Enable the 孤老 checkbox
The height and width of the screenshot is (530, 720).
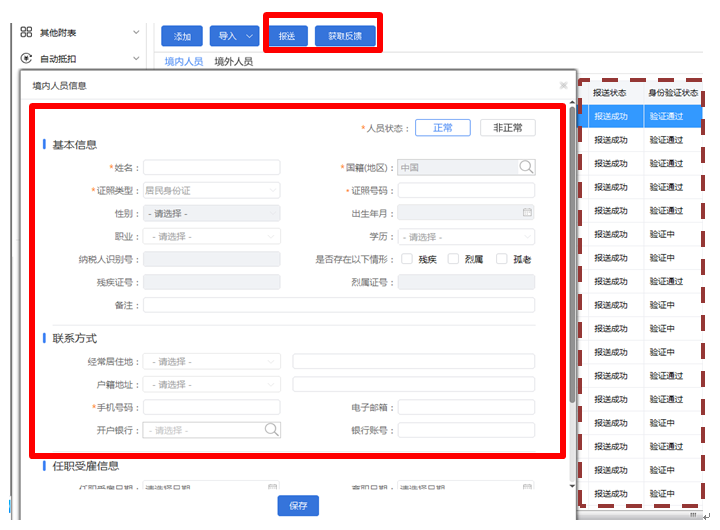(502, 259)
